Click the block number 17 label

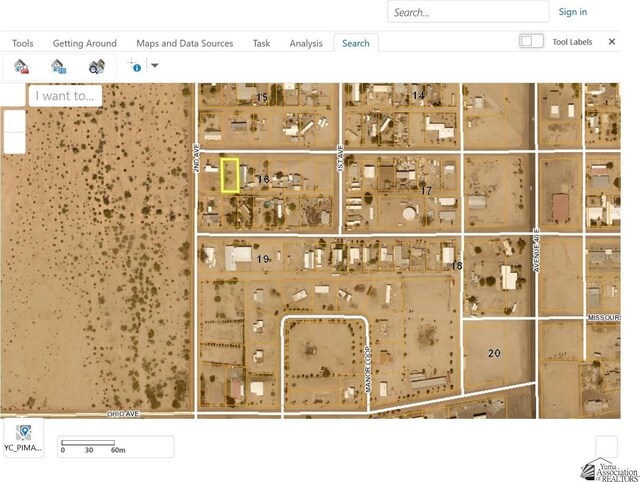pos(426,191)
